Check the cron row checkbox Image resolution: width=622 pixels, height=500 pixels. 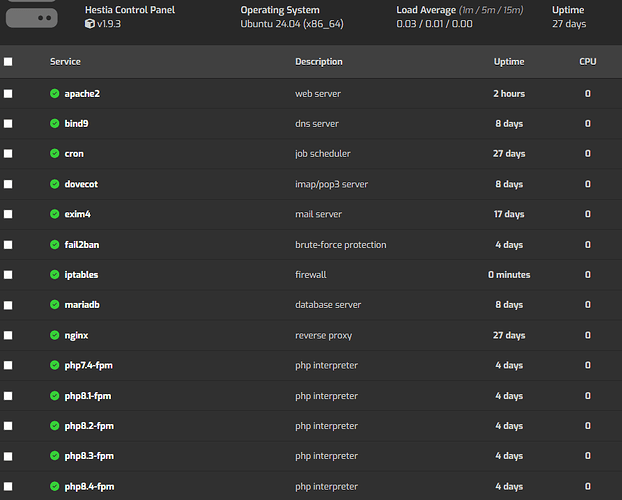click(x=8, y=154)
